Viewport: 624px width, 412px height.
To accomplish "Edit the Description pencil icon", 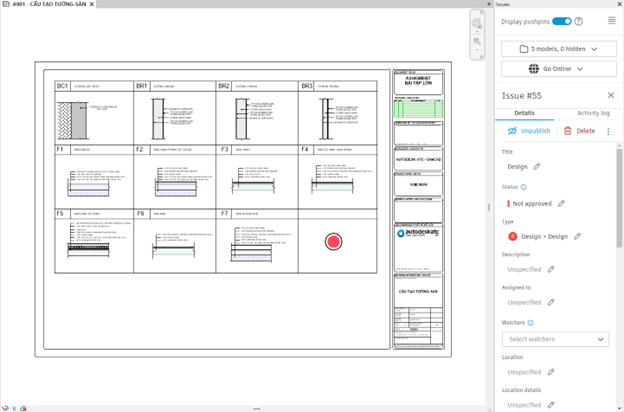I will coord(551,269).
